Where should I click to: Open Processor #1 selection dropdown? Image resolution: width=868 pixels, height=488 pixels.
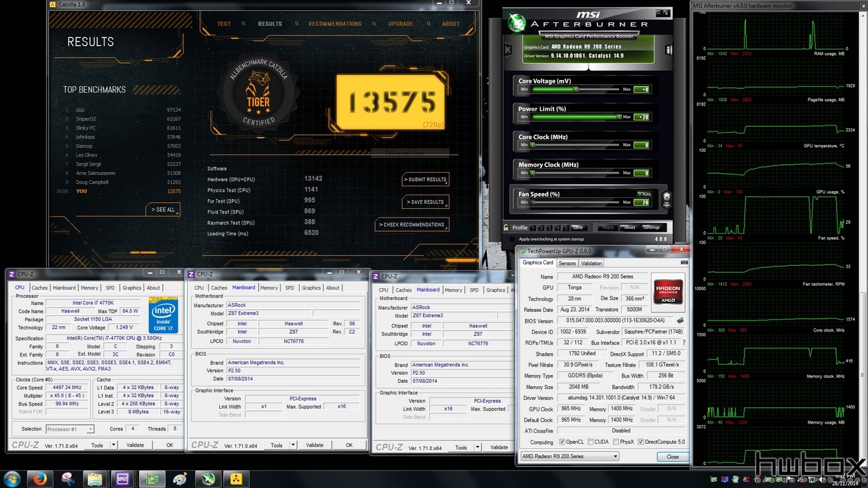click(71, 429)
